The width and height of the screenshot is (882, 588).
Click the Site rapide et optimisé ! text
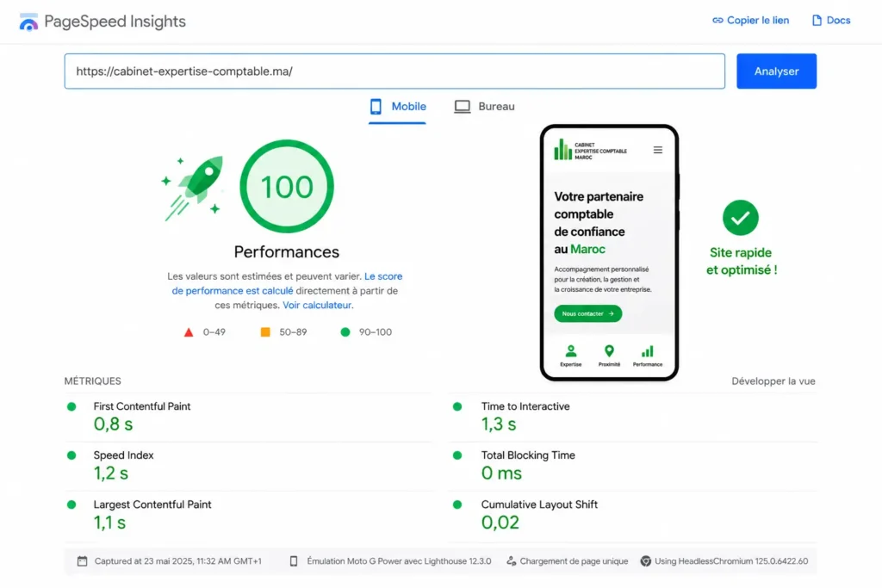click(x=742, y=262)
